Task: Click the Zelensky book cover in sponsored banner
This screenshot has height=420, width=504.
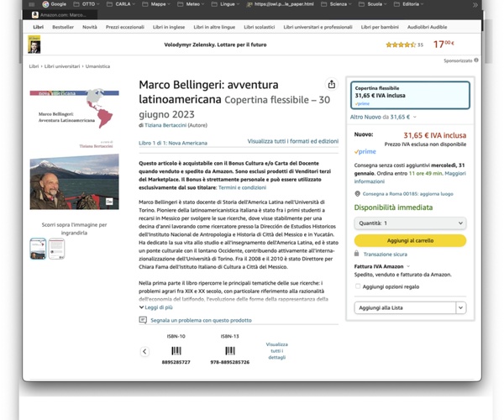Action: point(34,45)
